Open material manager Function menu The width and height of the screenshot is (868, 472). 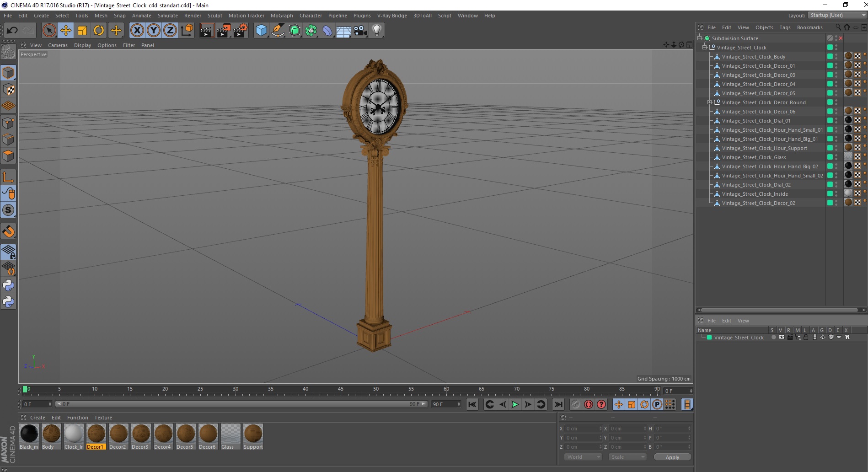(77, 418)
